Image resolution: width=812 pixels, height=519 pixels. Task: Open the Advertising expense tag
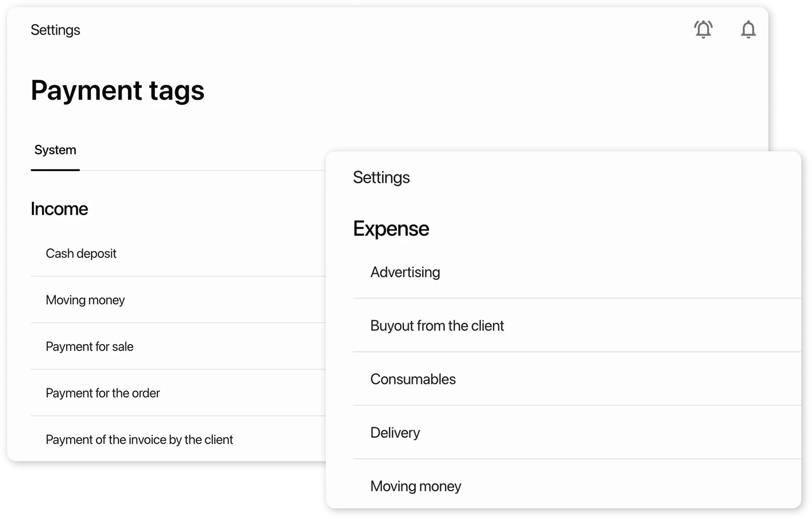tap(405, 272)
